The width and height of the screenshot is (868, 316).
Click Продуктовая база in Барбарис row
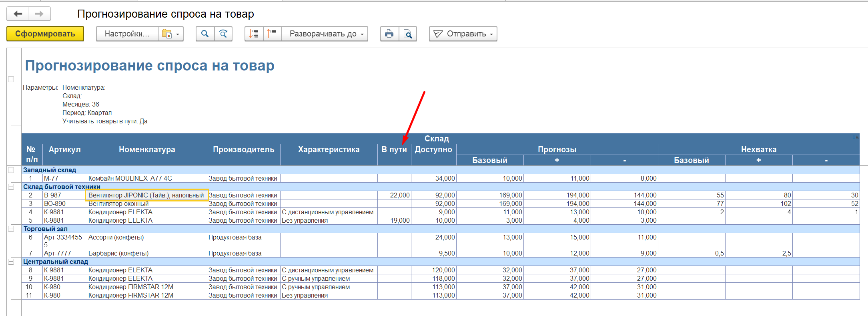[244, 253]
